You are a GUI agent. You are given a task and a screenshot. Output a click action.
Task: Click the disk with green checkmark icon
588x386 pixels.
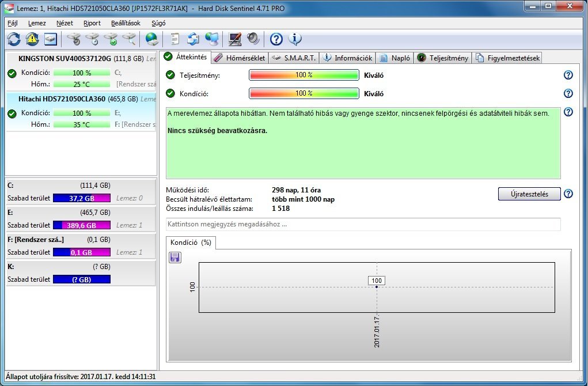[111, 39]
